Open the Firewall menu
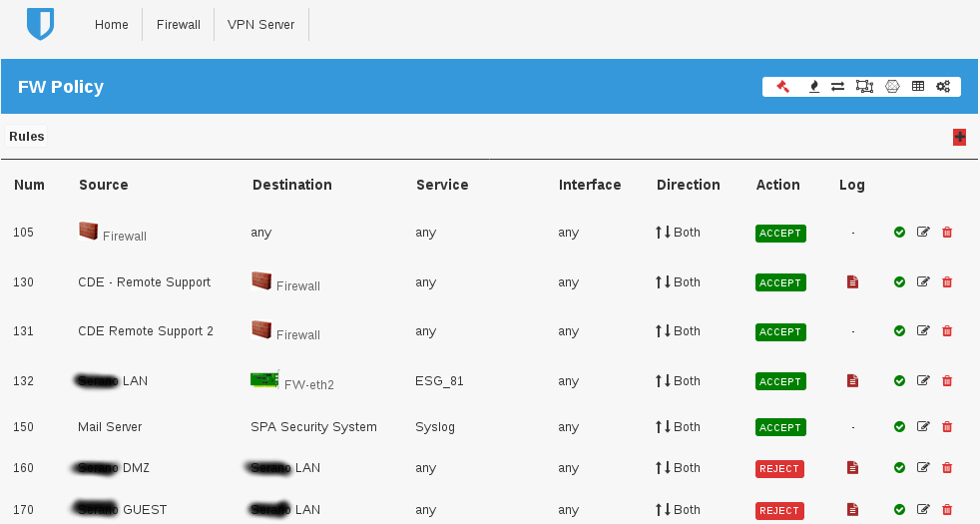 click(179, 25)
